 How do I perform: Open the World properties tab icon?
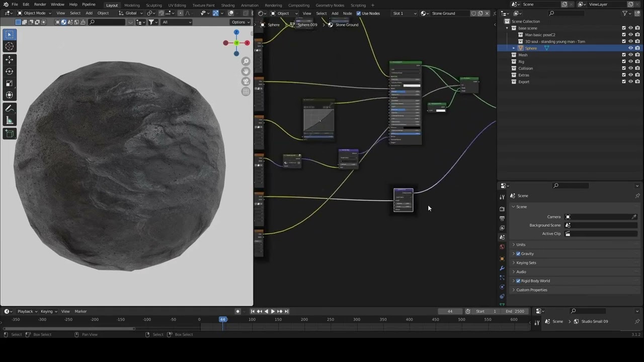502,247
